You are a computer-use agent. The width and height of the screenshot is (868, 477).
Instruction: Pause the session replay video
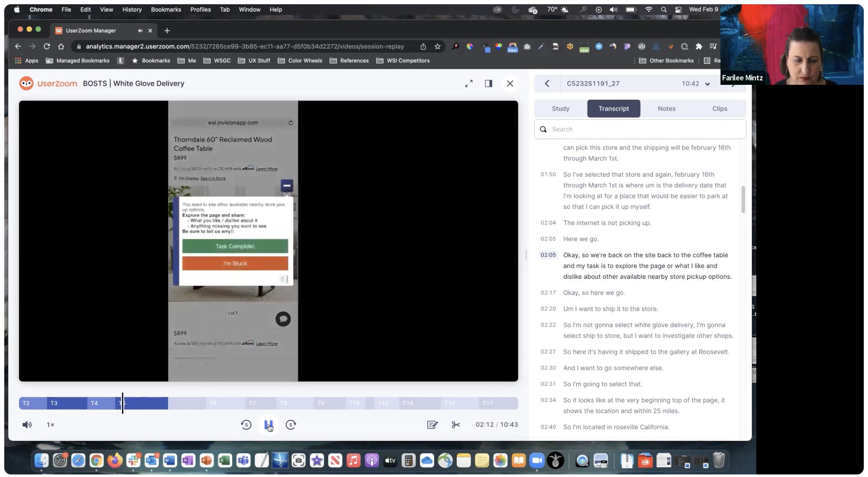(x=268, y=424)
